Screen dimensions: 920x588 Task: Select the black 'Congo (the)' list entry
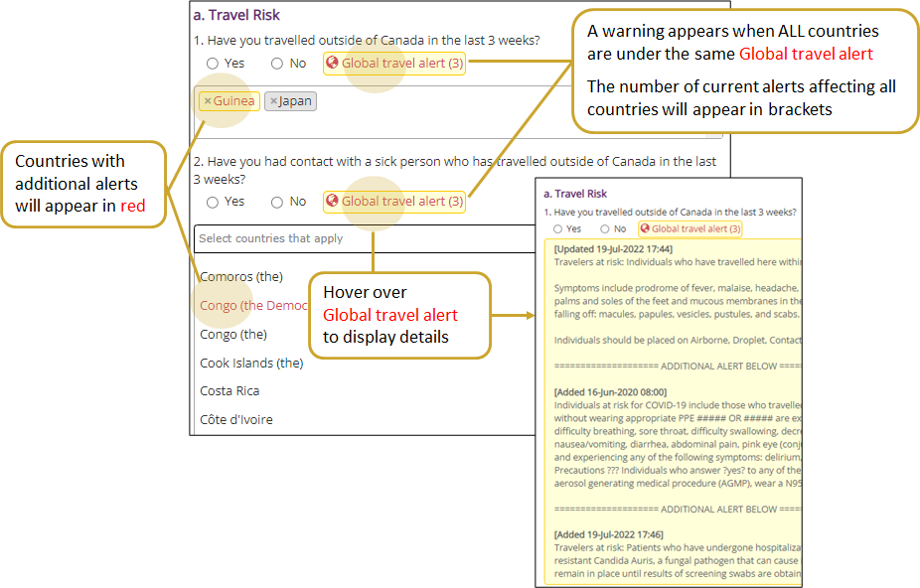pyautogui.click(x=233, y=334)
